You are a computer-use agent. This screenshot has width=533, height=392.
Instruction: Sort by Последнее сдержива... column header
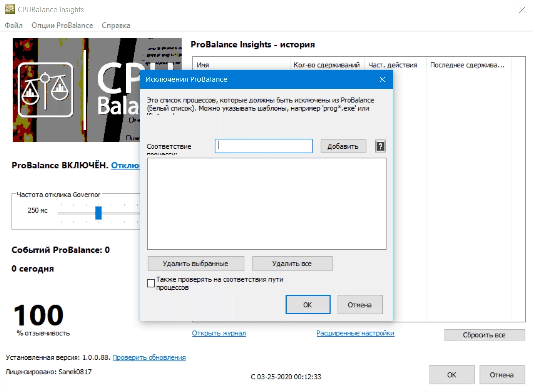point(469,65)
